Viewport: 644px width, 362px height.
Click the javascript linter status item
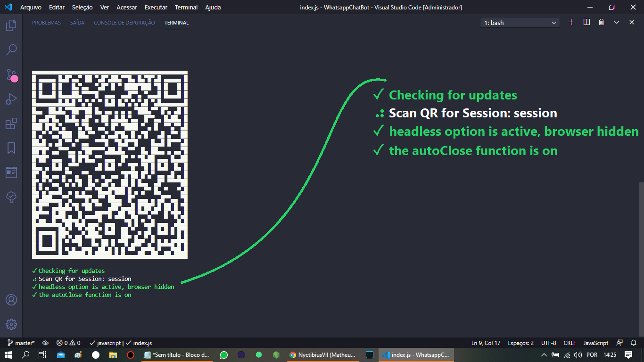[104, 343]
